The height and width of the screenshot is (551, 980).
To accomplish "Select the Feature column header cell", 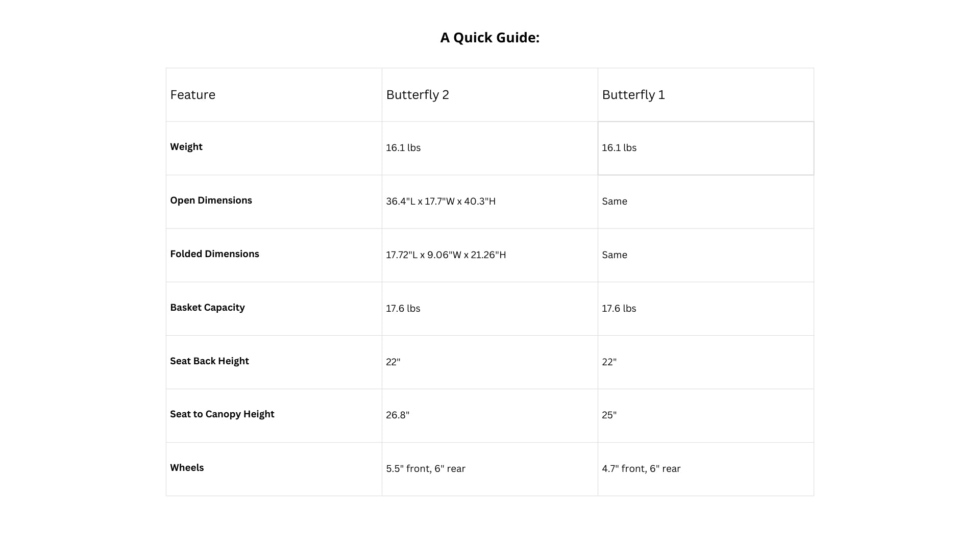I will coord(192,95).
